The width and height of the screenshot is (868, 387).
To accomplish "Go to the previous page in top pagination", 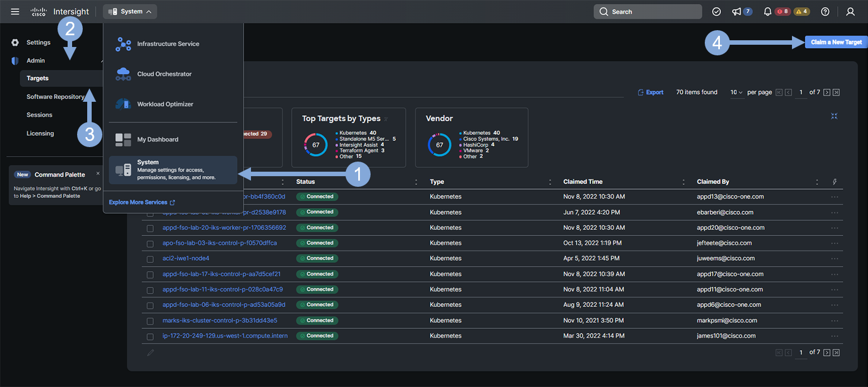I will (x=789, y=92).
